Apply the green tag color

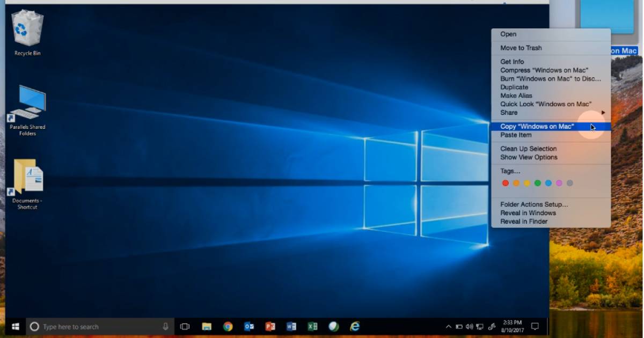pyautogui.click(x=537, y=183)
